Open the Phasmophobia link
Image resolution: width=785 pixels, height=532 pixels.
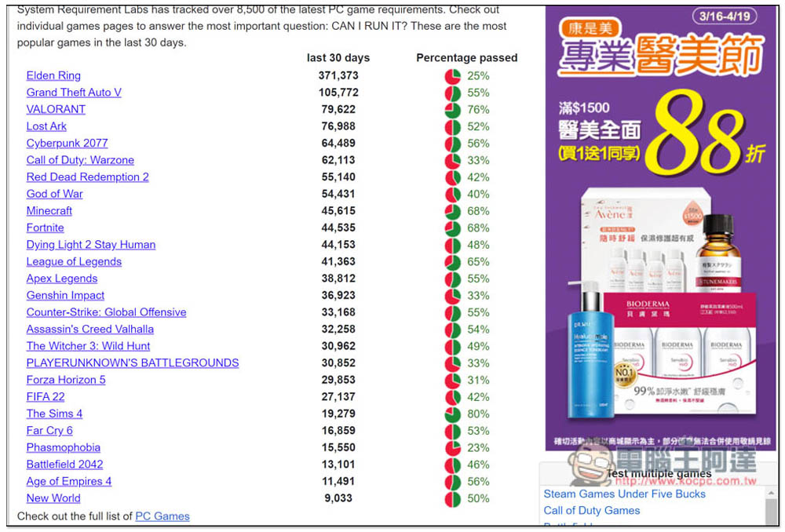64,447
